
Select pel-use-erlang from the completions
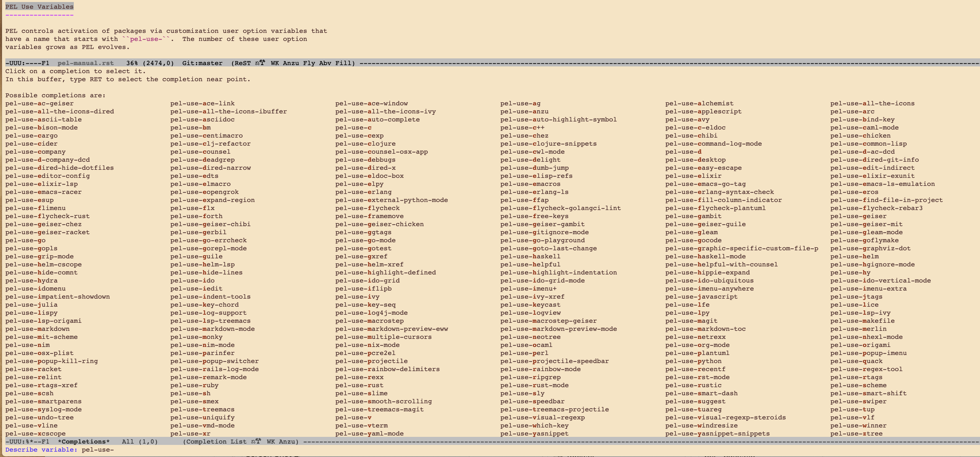pos(363,192)
